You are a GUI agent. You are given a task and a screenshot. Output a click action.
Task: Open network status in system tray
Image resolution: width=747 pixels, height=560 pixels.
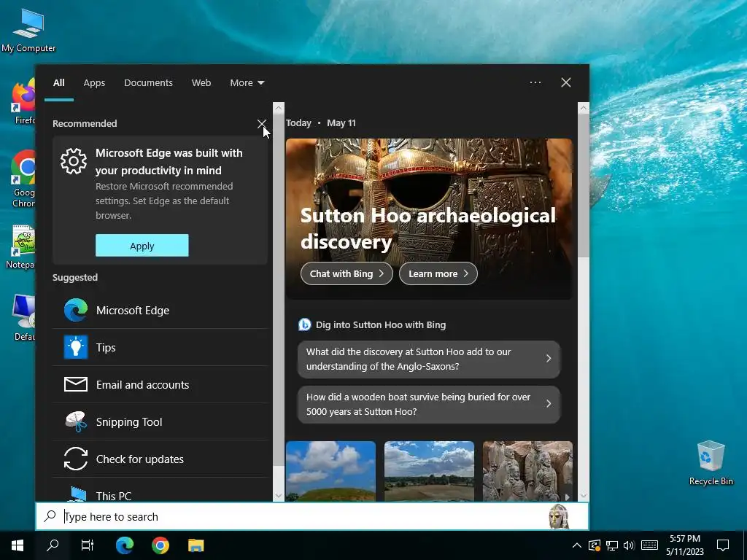612,545
